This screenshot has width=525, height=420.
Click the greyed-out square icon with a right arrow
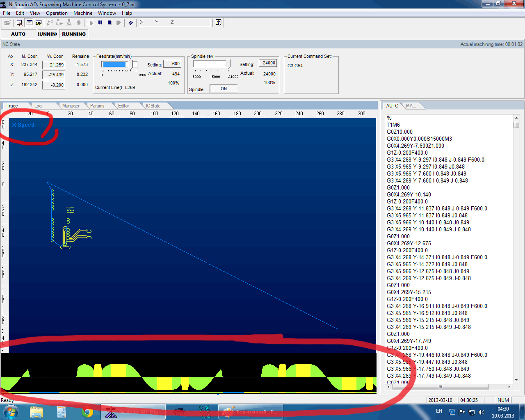78,23
